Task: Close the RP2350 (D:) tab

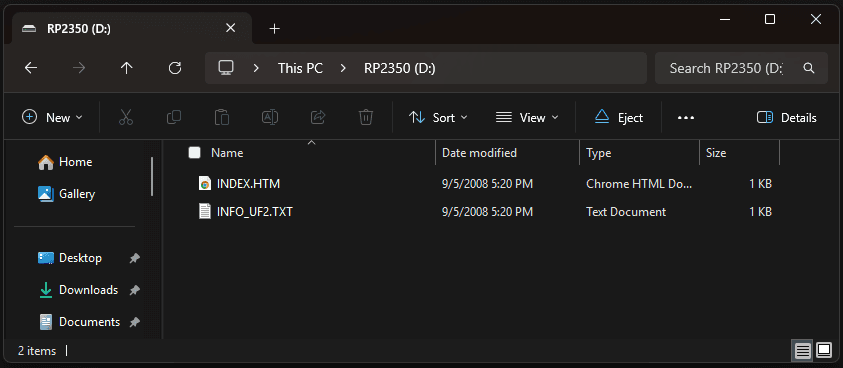Action: pos(231,28)
